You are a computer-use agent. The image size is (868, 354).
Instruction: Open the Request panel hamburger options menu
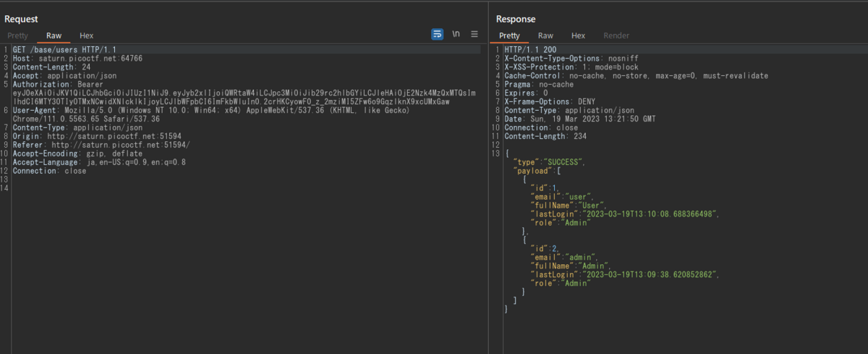click(x=475, y=34)
